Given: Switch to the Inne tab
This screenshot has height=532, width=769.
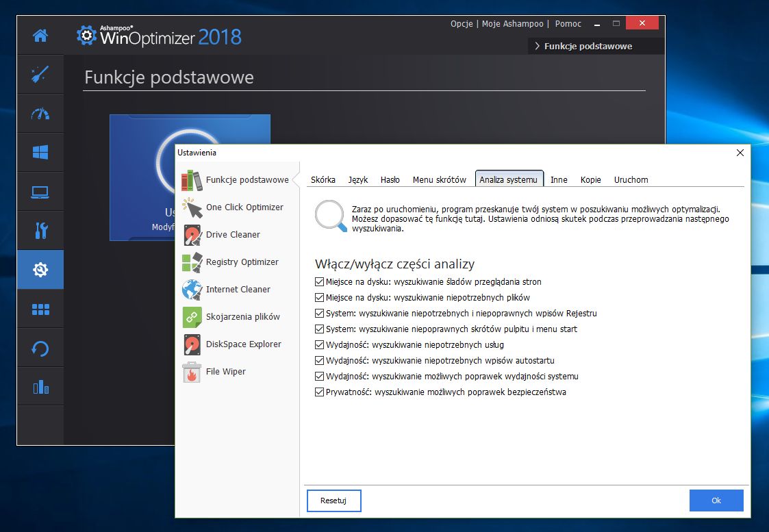Looking at the screenshot, I should click(559, 179).
